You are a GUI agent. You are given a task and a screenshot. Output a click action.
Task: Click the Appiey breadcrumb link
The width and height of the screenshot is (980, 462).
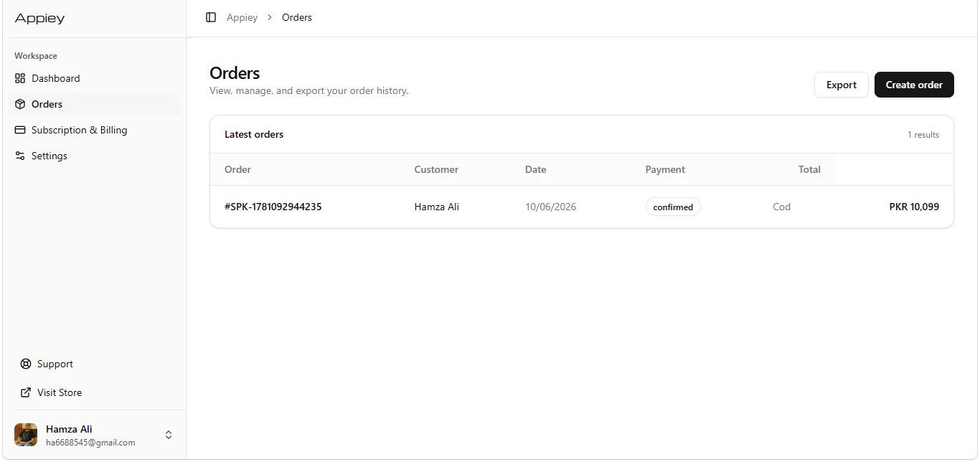(x=242, y=17)
